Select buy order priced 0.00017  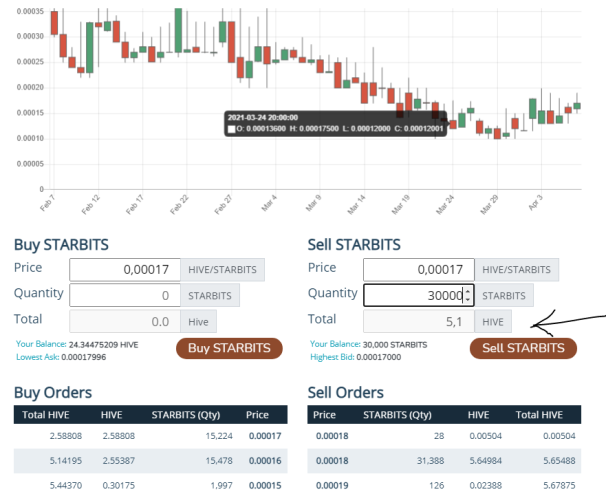(150, 436)
